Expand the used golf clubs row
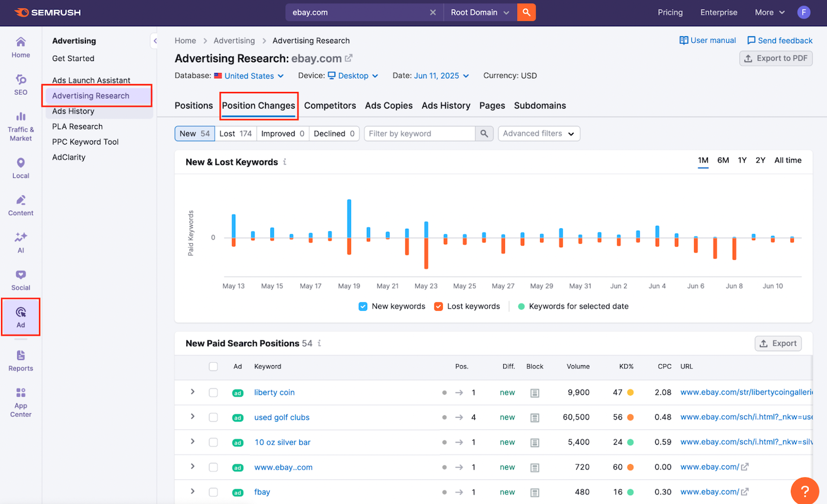This screenshot has width=827, height=504. [x=193, y=417]
